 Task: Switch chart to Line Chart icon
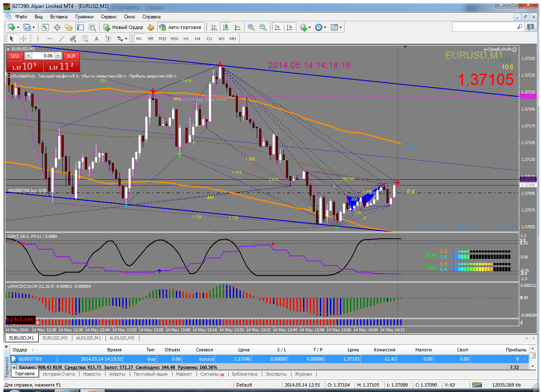coord(237,27)
